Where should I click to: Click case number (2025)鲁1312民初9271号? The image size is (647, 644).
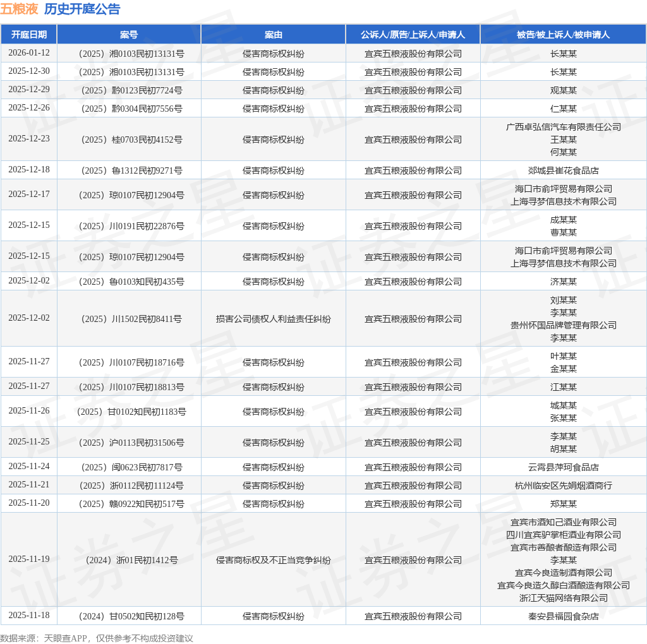tap(131, 170)
